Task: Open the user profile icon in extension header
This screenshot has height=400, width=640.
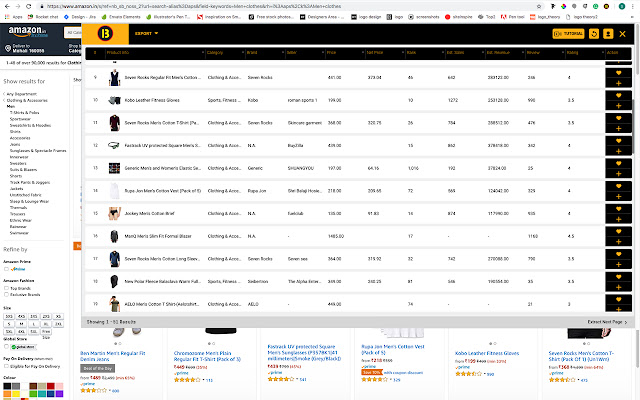Action: 608,34
